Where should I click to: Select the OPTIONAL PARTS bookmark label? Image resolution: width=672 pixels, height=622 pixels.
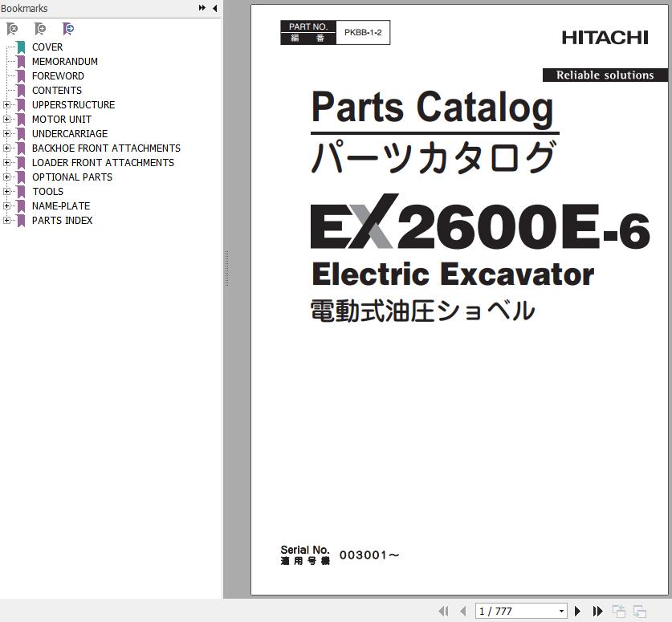pos(72,177)
